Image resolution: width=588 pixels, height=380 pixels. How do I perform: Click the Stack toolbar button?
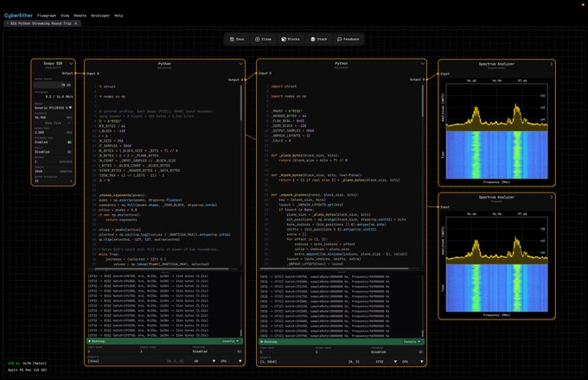tap(319, 39)
